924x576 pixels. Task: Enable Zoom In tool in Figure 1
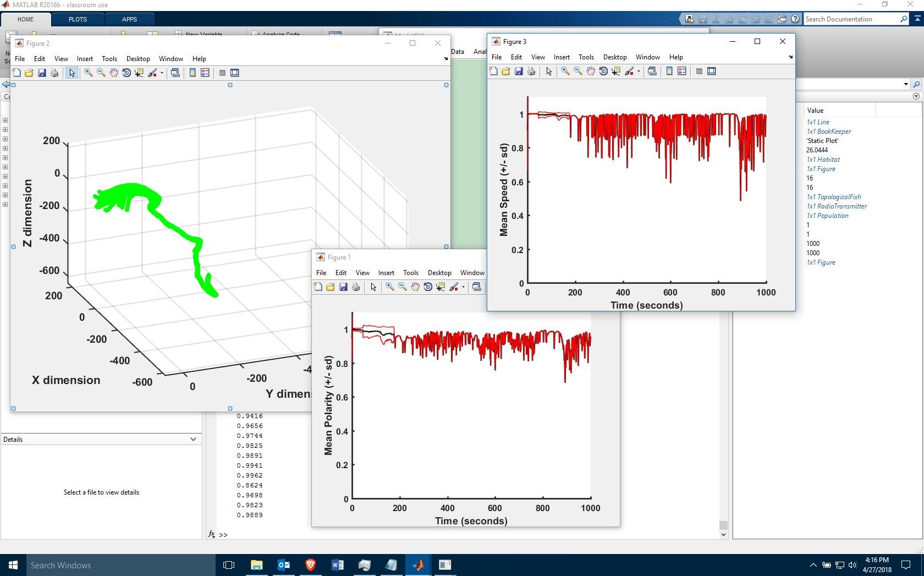389,287
